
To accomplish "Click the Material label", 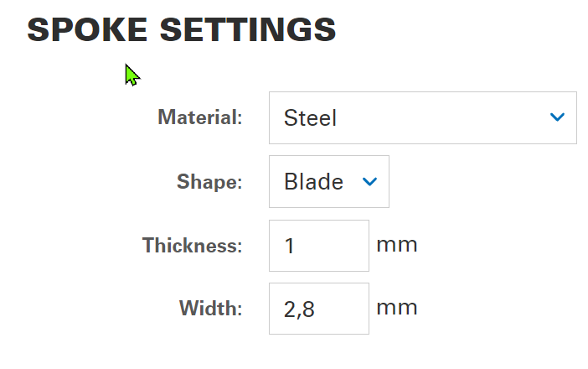I will pyautogui.click(x=200, y=117).
